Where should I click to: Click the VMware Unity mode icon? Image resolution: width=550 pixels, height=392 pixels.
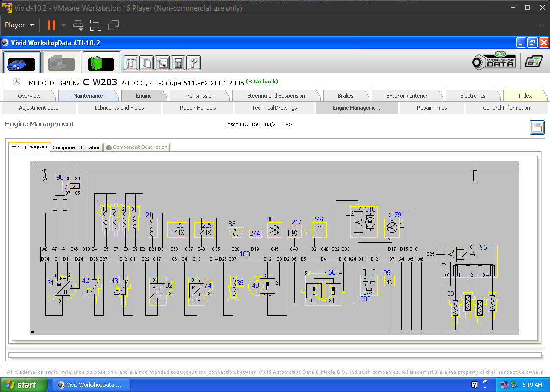(113, 25)
